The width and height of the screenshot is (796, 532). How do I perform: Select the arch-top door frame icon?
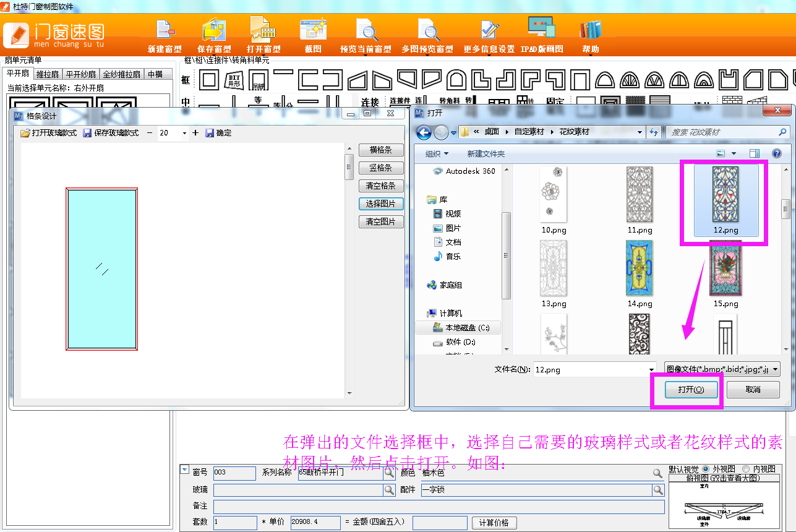coord(456,79)
